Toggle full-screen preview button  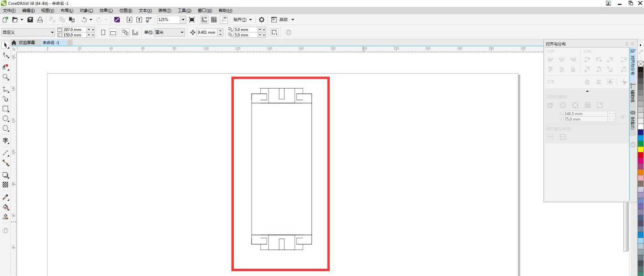pos(192,20)
